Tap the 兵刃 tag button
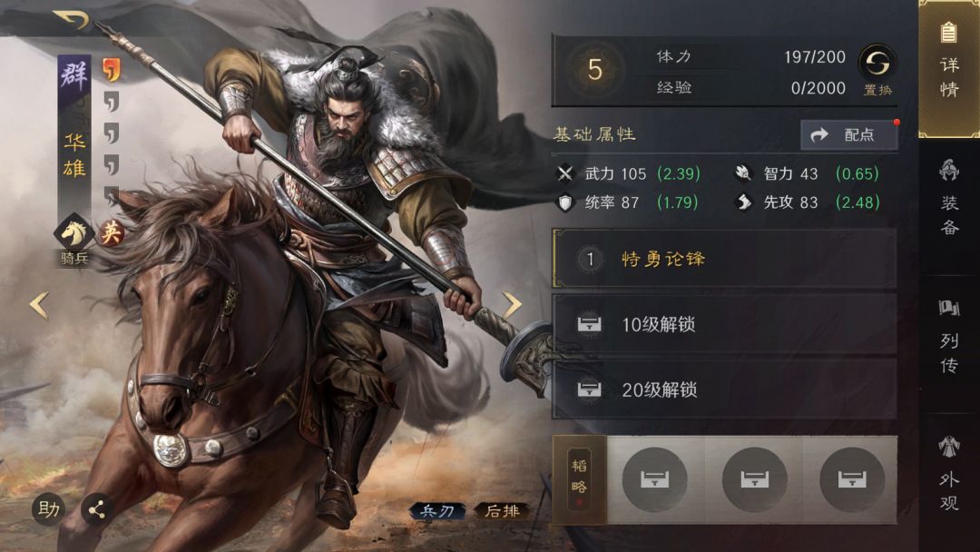Screen dimensions: 980x552 pyautogui.click(x=437, y=511)
